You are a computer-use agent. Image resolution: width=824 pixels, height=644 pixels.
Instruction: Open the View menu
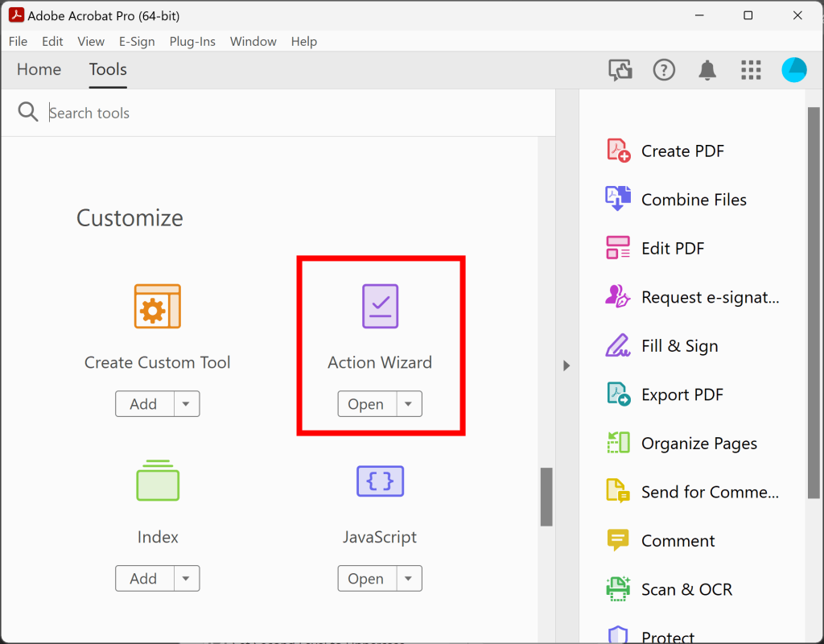pyautogui.click(x=91, y=42)
